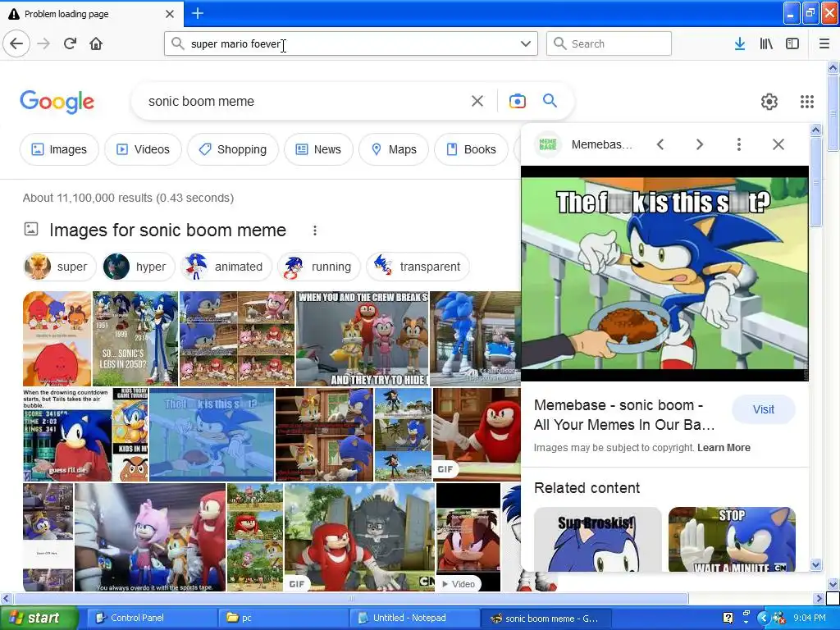Filter images by the running chip
The height and width of the screenshot is (630, 840).
click(x=319, y=267)
